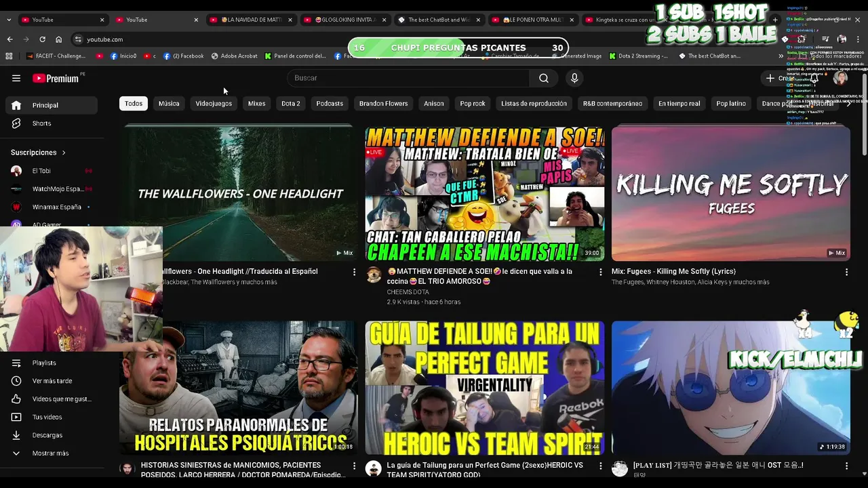Select the Anison filter chip
The image size is (868, 488).
434,104
